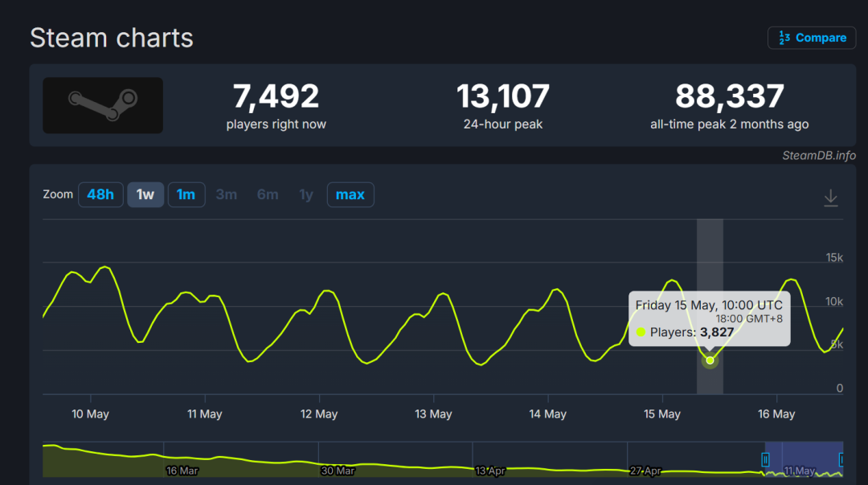Screen dimensions: 868x485
Task: Set chart zoom to 6m
Action: 268,194
